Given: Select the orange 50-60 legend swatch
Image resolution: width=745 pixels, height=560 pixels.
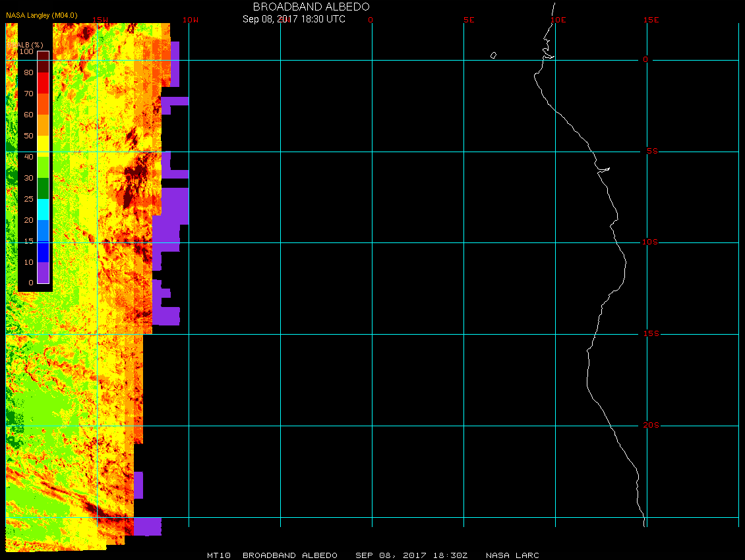Looking at the screenshot, I should pyautogui.click(x=44, y=125).
